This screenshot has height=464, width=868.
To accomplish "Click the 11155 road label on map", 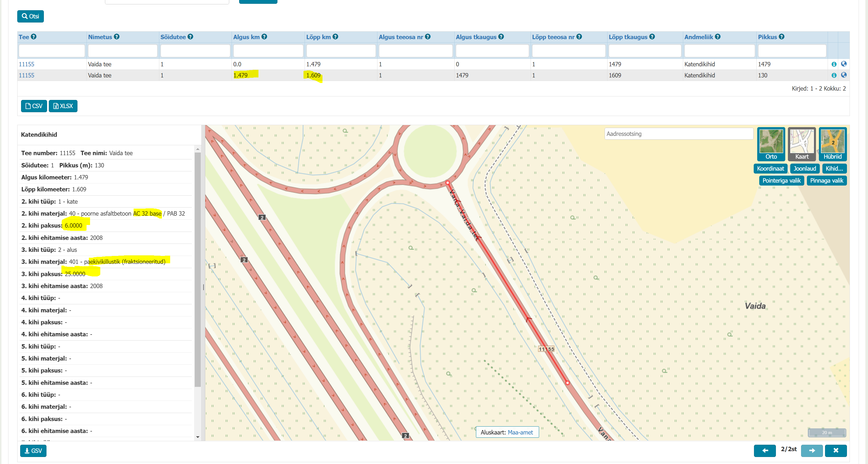I will pyautogui.click(x=546, y=349).
